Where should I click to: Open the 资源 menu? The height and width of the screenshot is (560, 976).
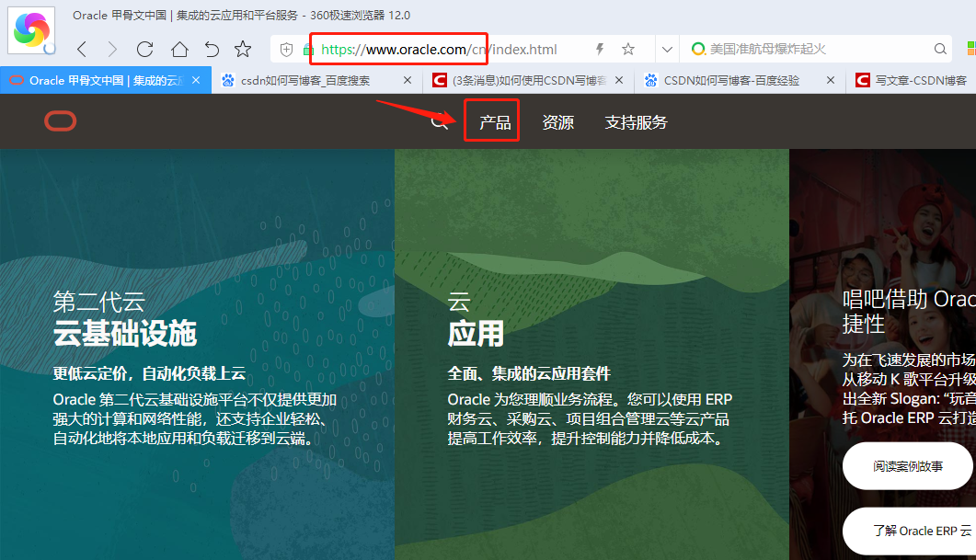pos(557,122)
